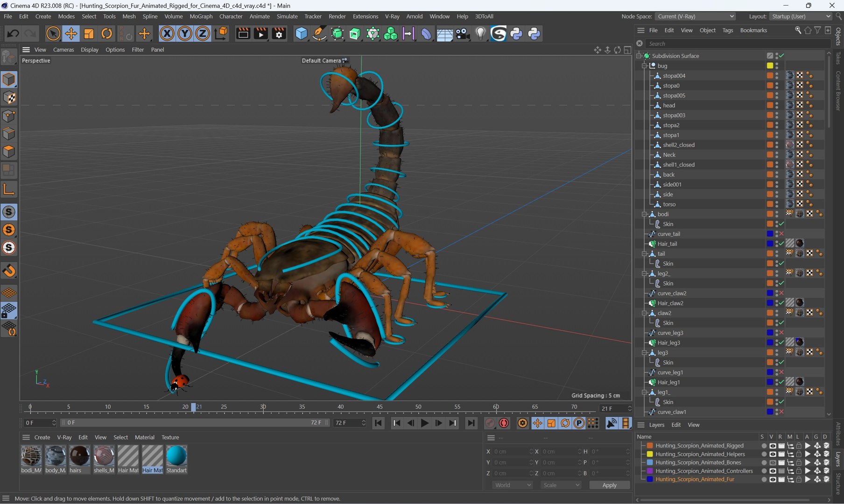Collapse the tail object hierarchy
This screenshot has height=504, width=844.
(x=644, y=254)
